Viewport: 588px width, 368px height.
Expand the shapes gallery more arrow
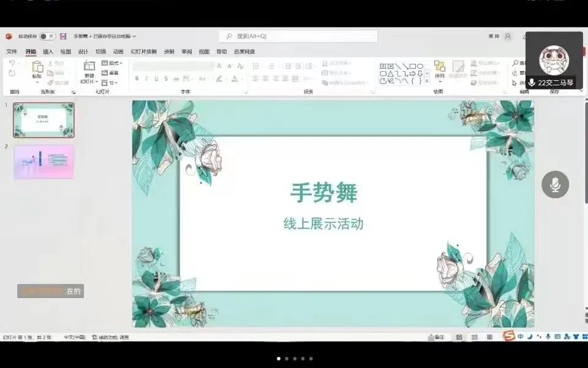click(x=427, y=81)
